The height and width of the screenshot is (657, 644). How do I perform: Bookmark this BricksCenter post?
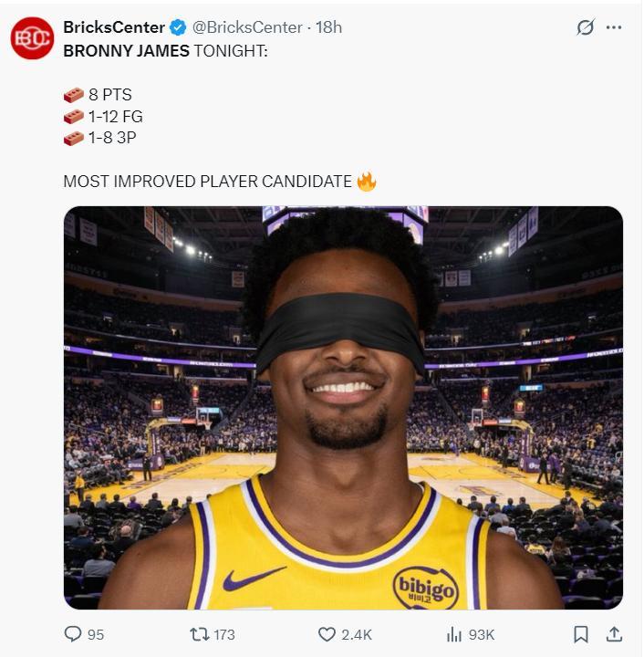coord(581,634)
